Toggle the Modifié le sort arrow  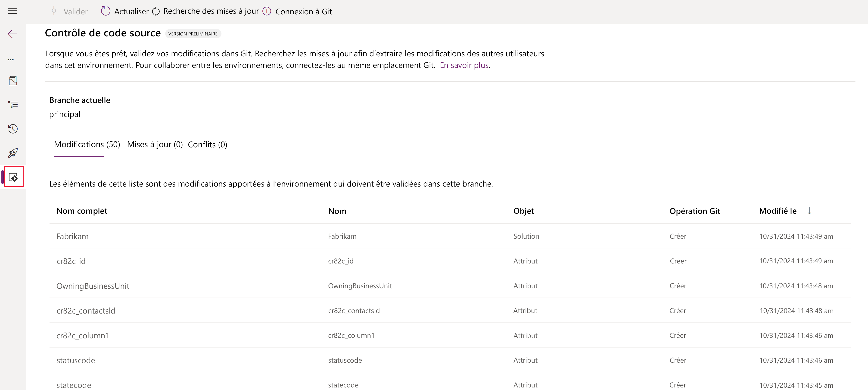point(809,211)
